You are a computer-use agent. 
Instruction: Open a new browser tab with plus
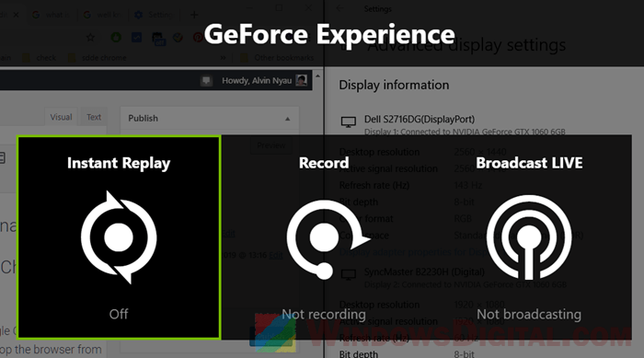click(194, 15)
